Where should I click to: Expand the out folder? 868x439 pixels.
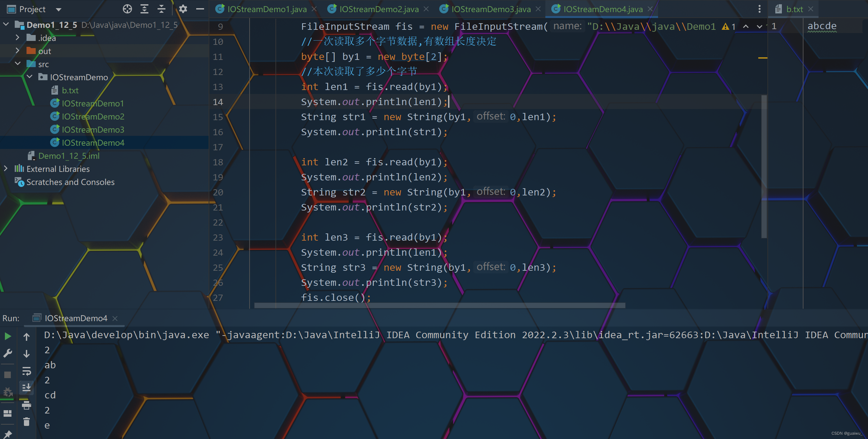coord(17,50)
